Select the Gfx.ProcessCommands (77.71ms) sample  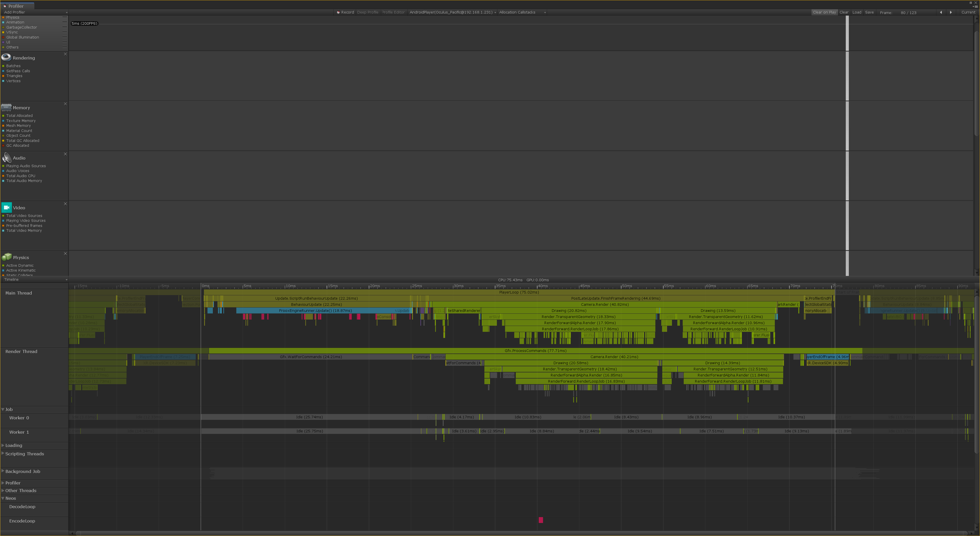coord(535,351)
